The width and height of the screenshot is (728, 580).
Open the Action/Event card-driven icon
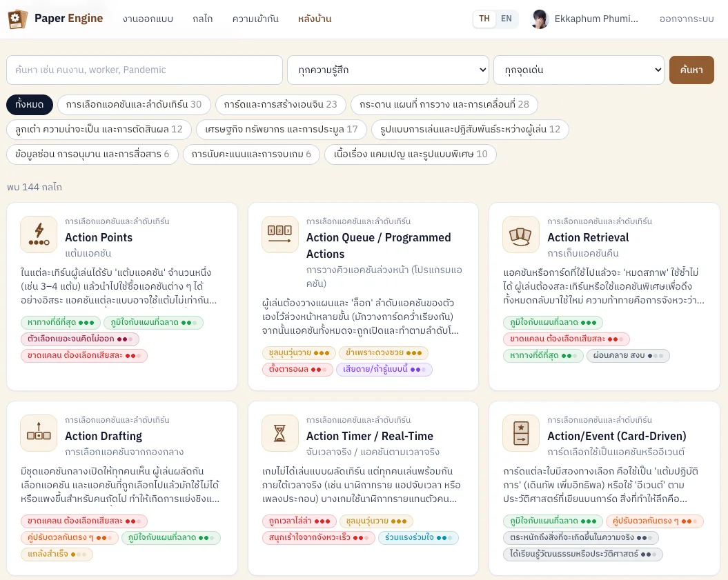coord(521,433)
